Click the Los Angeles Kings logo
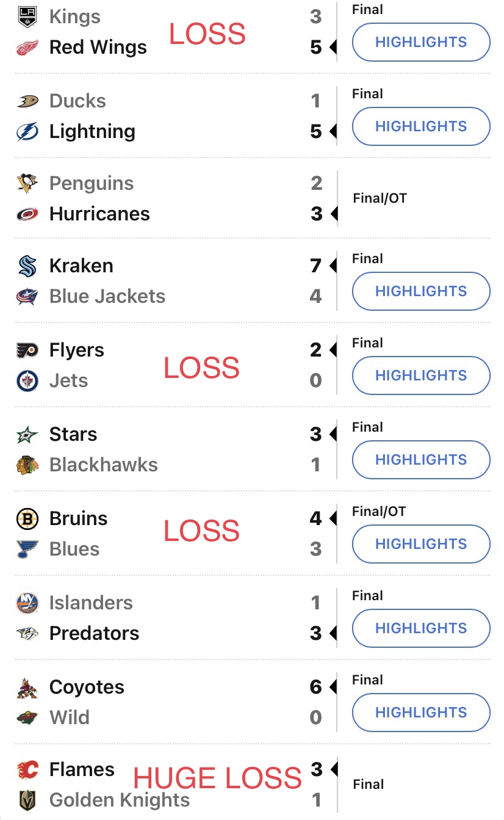504x820 pixels. click(x=27, y=16)
